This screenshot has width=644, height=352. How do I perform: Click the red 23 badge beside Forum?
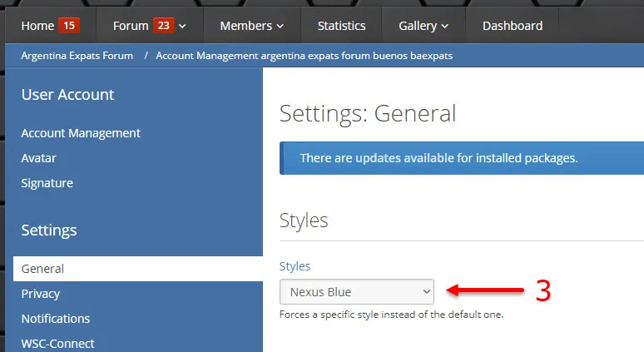tap(163, 26)
